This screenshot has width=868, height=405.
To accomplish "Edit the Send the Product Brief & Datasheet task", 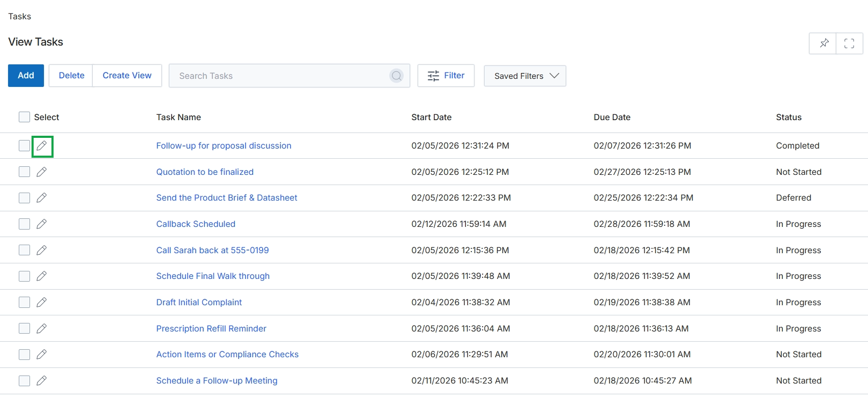I will click(42, 198).
